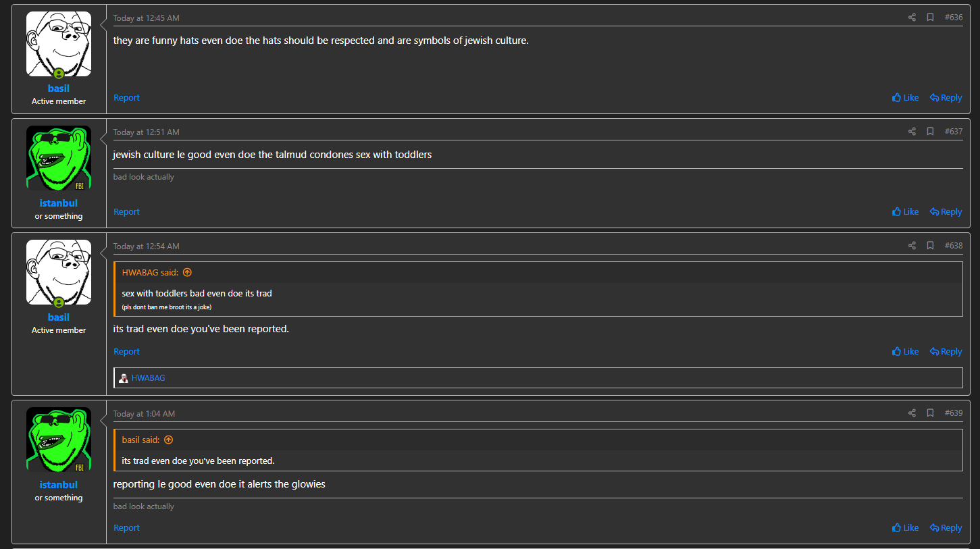Bookmark post #639
This screenshot has width=980, height=549.
[930, 413]
